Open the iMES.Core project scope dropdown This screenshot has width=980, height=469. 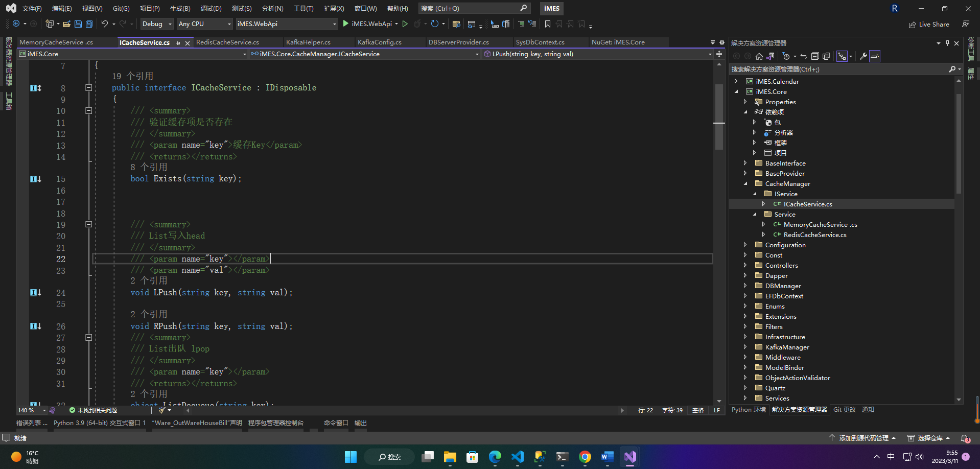pyautogui.click(x=132, y=54)
